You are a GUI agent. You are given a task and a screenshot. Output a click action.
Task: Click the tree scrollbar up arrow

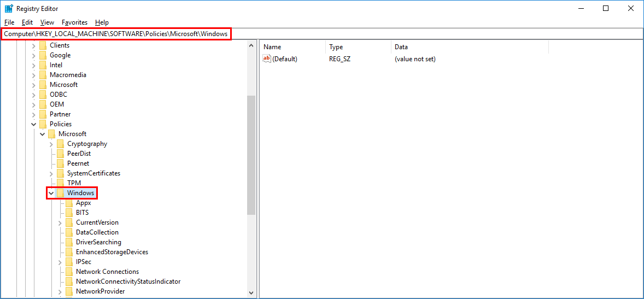click(x=251, y=45)
